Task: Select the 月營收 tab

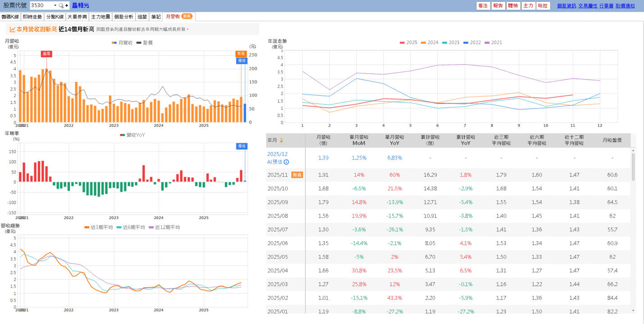Action: point(179,17)
